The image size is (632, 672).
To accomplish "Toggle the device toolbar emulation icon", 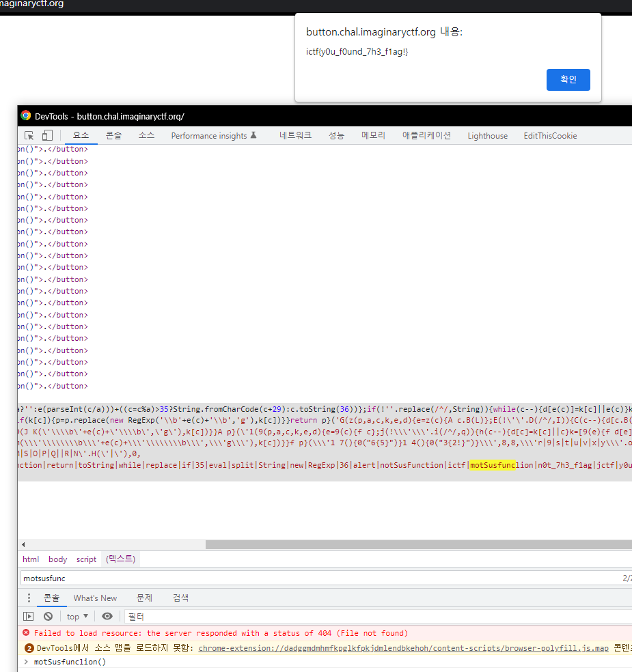I will [46, 135].
